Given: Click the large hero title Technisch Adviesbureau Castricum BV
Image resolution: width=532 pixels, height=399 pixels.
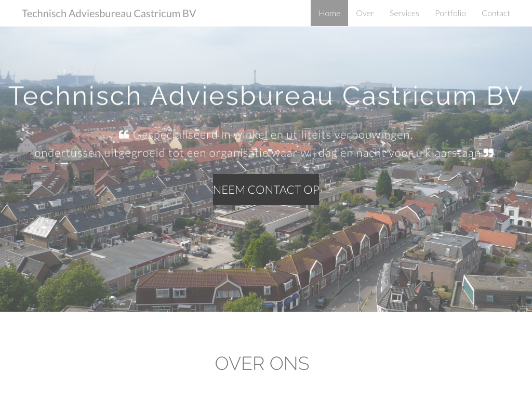Looking at the screenshot, I should pyautogui.click(x=265, y=96).
